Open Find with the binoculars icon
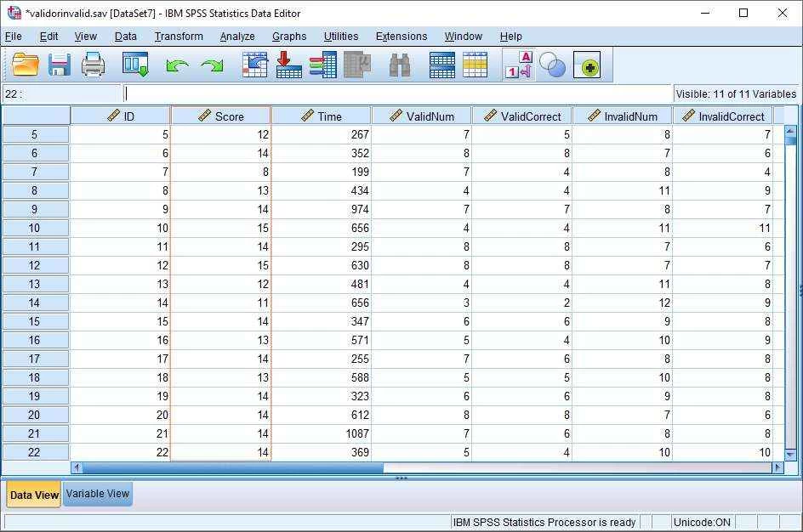 pyautogui.click(x=400, y=65)
